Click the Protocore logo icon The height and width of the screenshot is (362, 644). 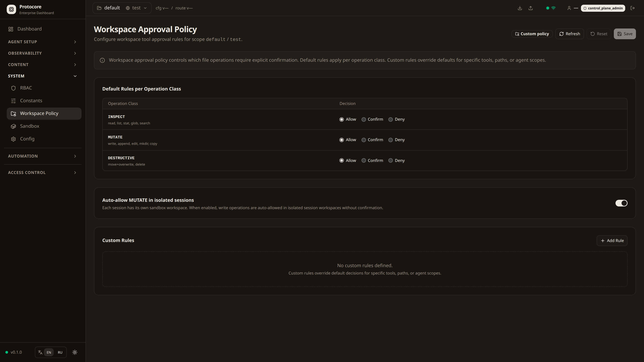[x=11, y=9]
